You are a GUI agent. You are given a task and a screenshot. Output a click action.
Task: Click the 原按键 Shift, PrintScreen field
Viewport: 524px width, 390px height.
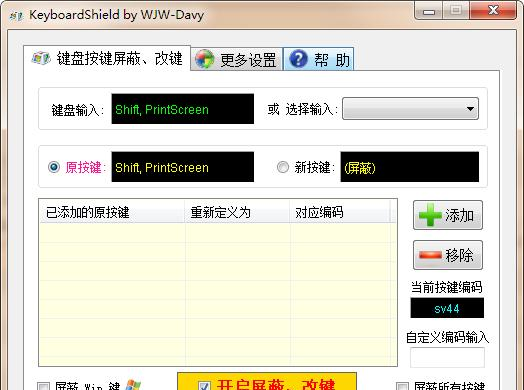click(183, 167)
